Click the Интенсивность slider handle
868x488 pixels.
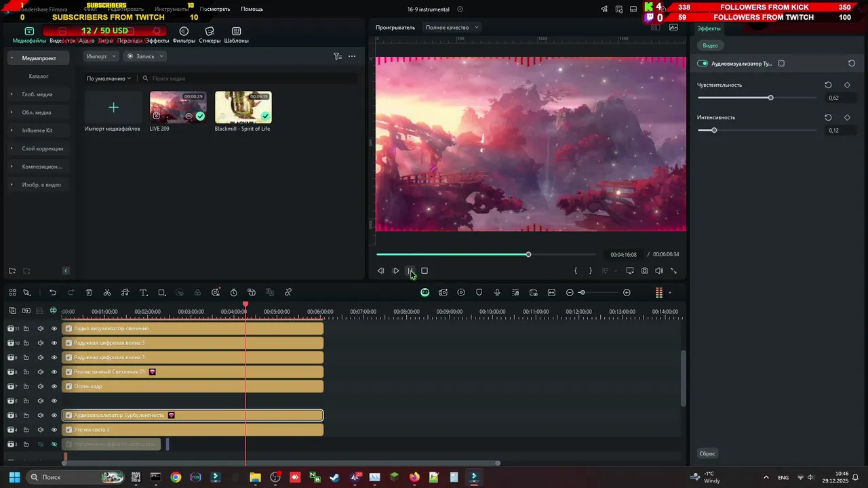coord(713,130)
